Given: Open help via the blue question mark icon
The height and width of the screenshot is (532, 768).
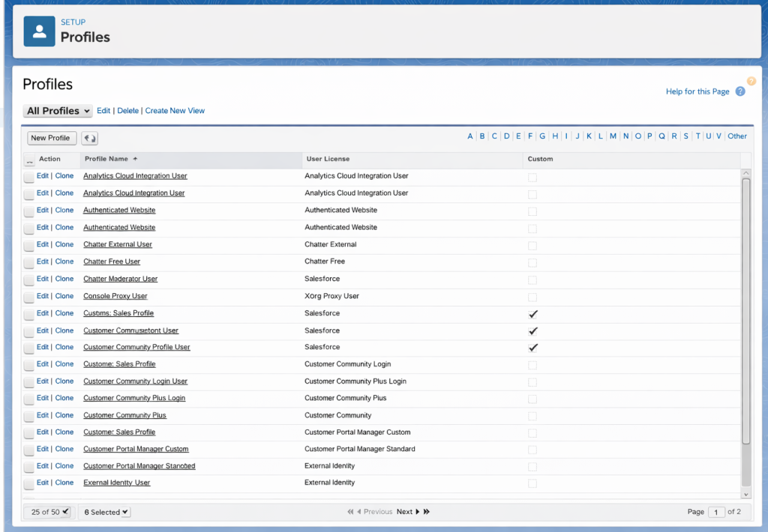Looking at the screenshot, I should (740, 91).
